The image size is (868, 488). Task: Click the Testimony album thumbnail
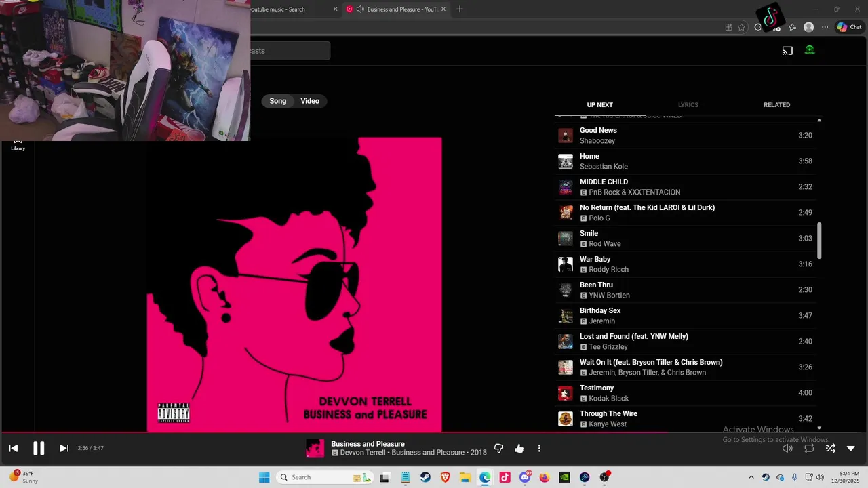(566, 393)
